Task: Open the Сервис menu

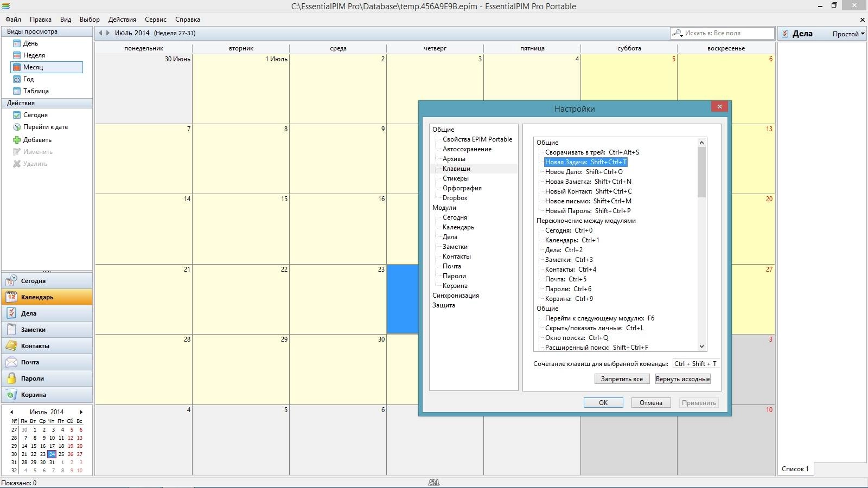Action: [x=156, y=20]
